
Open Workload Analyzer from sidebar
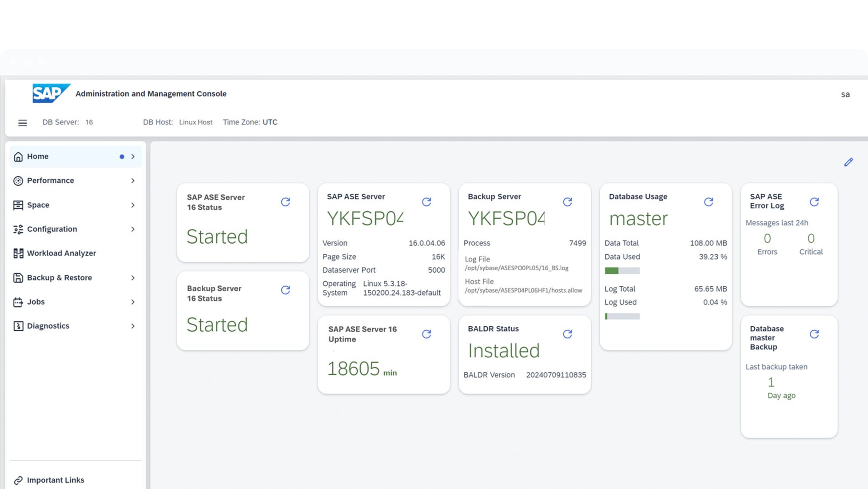click(x=61, y=253)
